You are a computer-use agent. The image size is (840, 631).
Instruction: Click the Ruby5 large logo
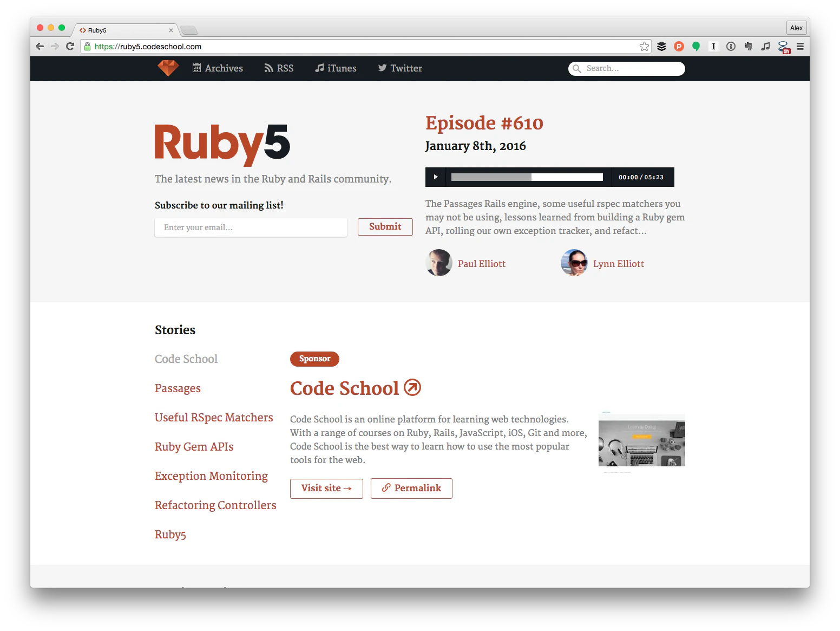pos(222,144)
